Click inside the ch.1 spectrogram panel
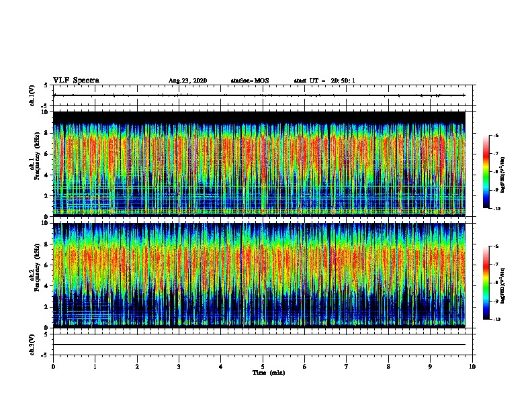This screenshot has height=411, width=532. click(x=259, y=164)
